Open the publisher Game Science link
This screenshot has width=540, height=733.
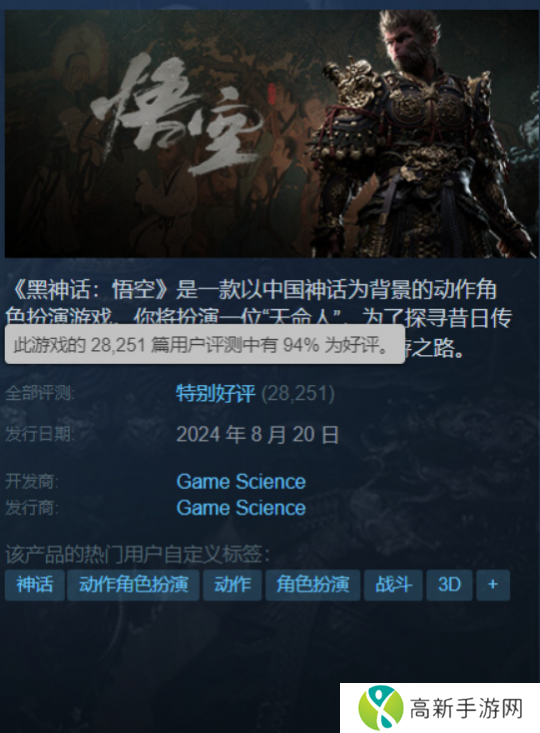(241, 508)
